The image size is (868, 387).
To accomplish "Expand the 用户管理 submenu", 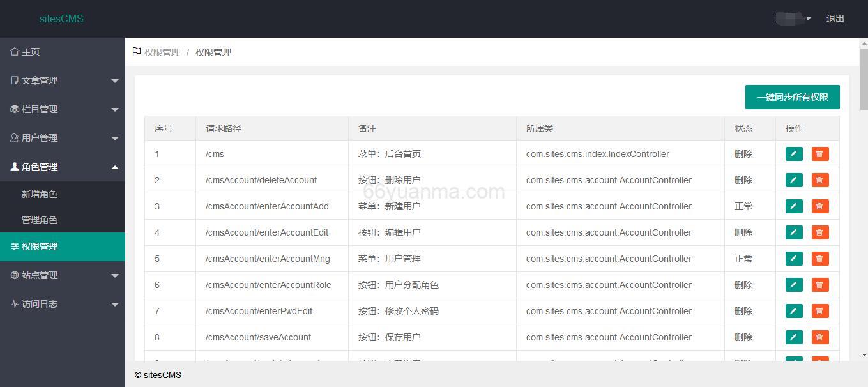I will click(62, 137).
